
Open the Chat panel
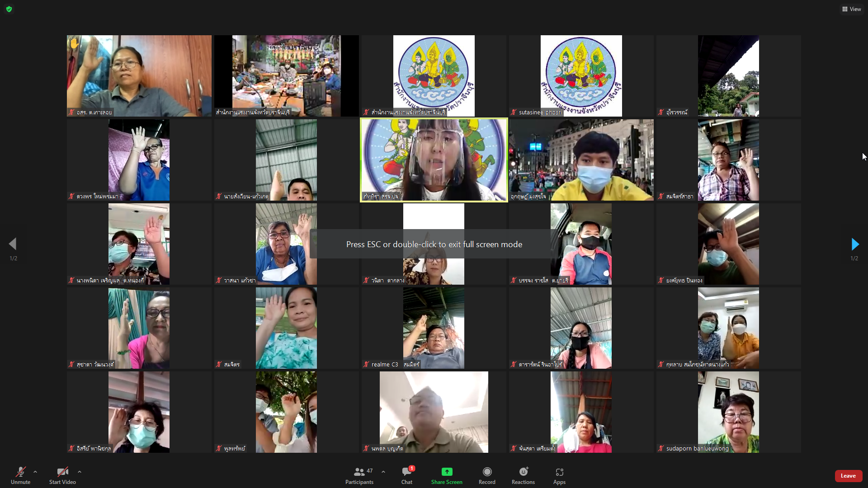pos(406,475)
